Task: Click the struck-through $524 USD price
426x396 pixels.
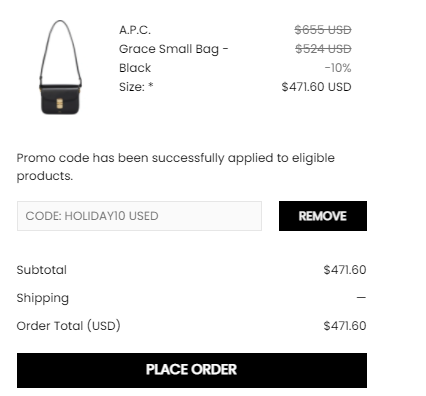Action: click(x=323, y=49)
